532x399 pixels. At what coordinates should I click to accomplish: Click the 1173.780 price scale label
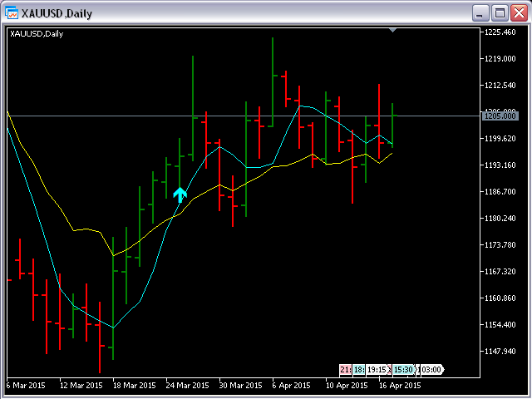[500, 245]
